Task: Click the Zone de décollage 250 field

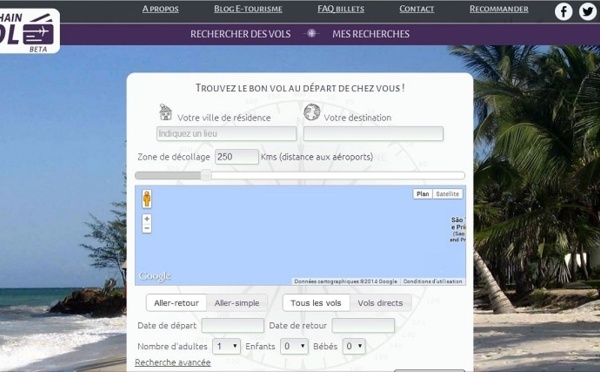Action: [x=236, y=157]
